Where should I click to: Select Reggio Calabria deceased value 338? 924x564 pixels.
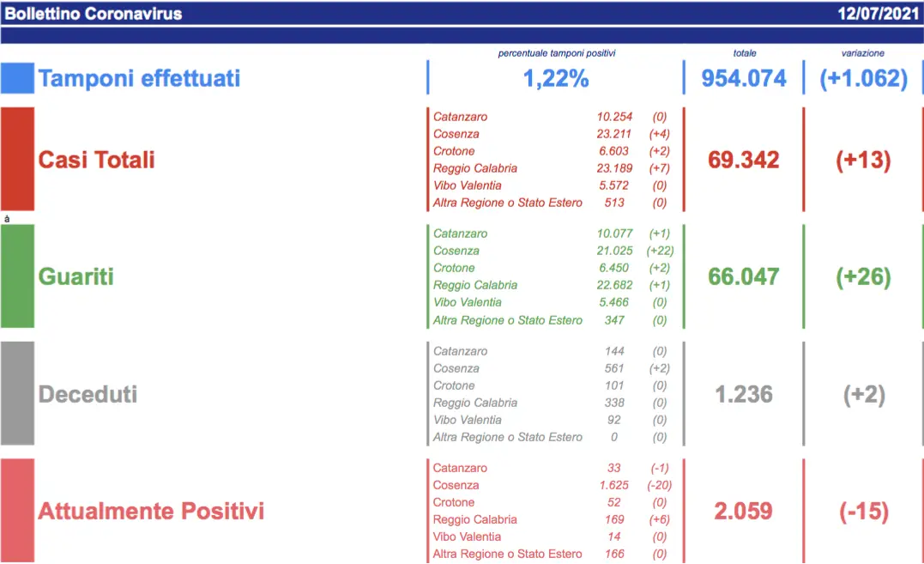614,403
